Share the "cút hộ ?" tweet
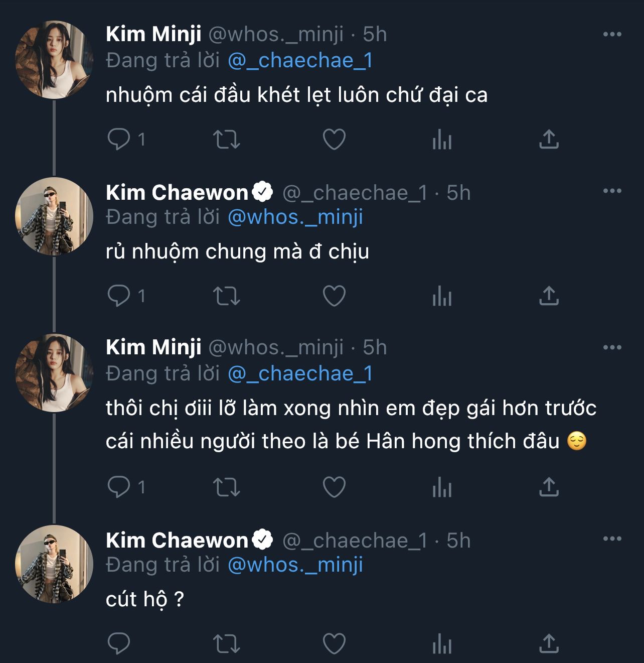 (549, 643)
